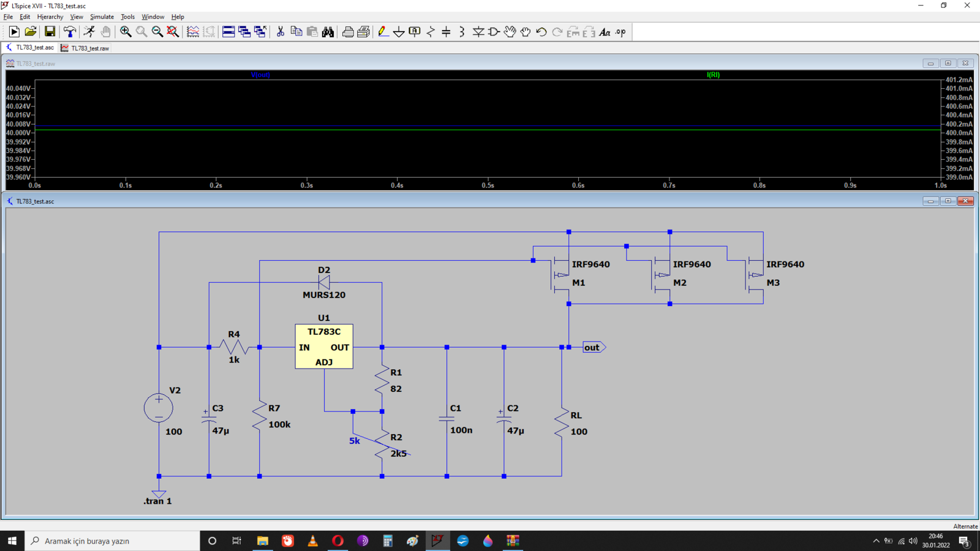Open the Tools menu
The width and height of the screenshot is (980, 551).
pos(127,17)
